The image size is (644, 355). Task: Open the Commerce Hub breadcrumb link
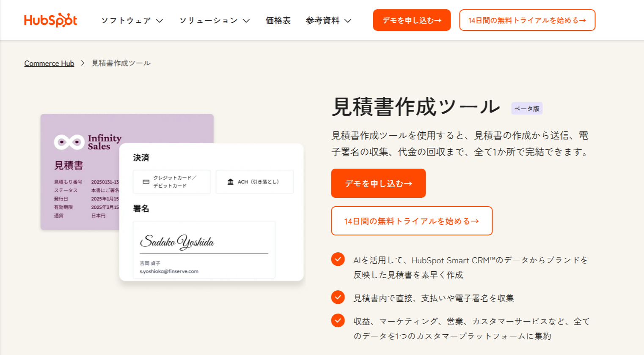pyautogui.click(x=49, y=63)
